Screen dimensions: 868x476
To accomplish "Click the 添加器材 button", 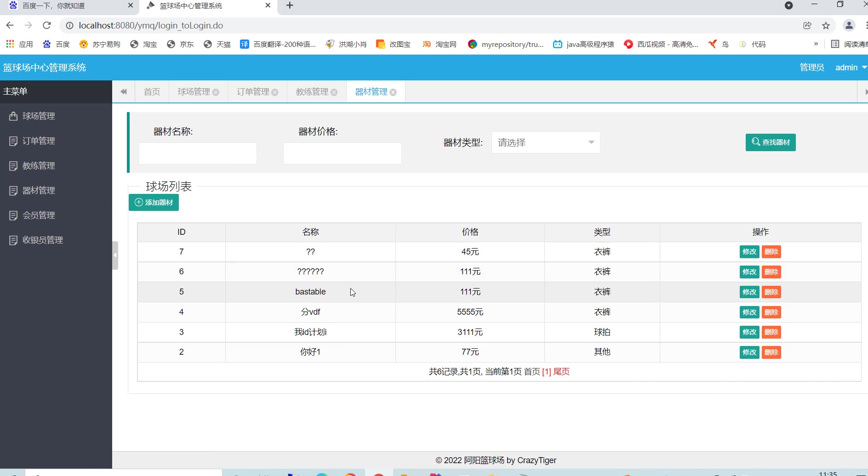I will (x=154, y=203).
